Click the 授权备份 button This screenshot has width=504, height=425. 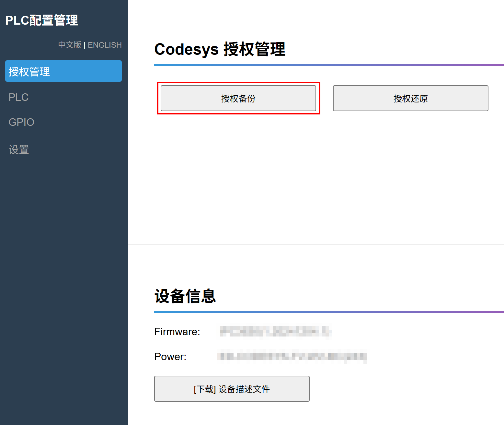(x=238, y=98)
